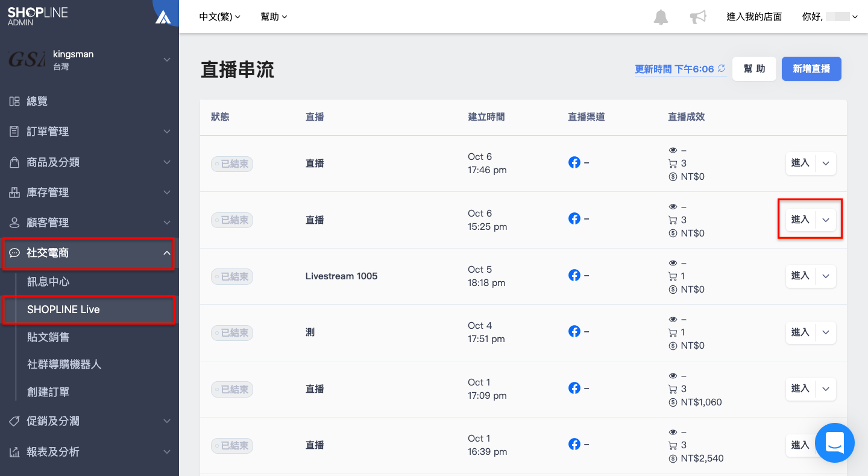Click the SHOPLINE Admin logo
This screenshot has width=868, height=476.
point(37,16)
